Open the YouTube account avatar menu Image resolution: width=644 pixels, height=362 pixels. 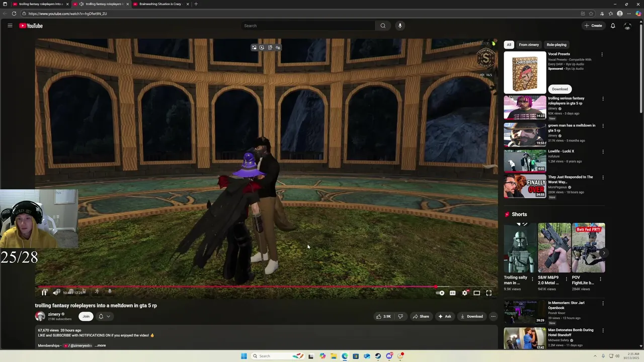point(627,26)
